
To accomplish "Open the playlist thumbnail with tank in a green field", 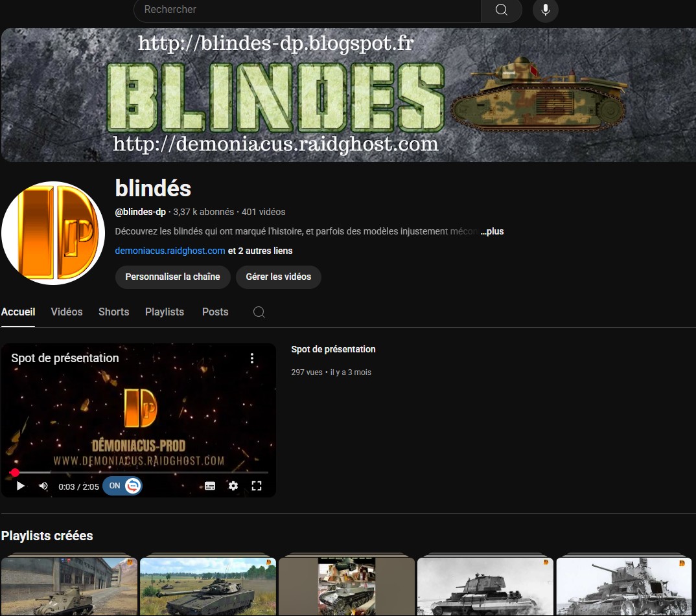I will pyautogui.click(x=208, y=586).
